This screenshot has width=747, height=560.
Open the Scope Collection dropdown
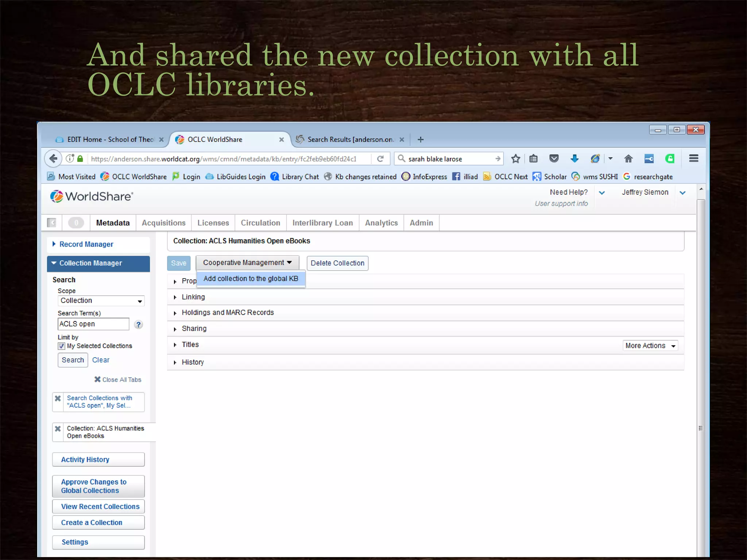[101, 301]
